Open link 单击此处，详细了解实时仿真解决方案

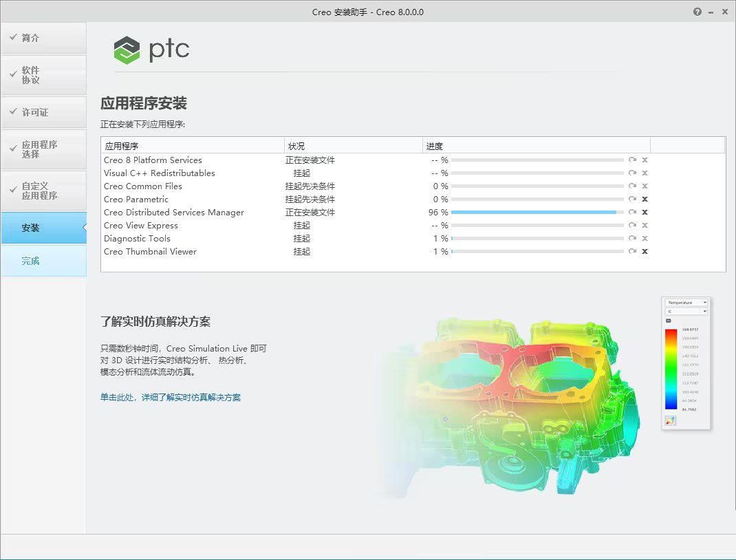[171, 397]
